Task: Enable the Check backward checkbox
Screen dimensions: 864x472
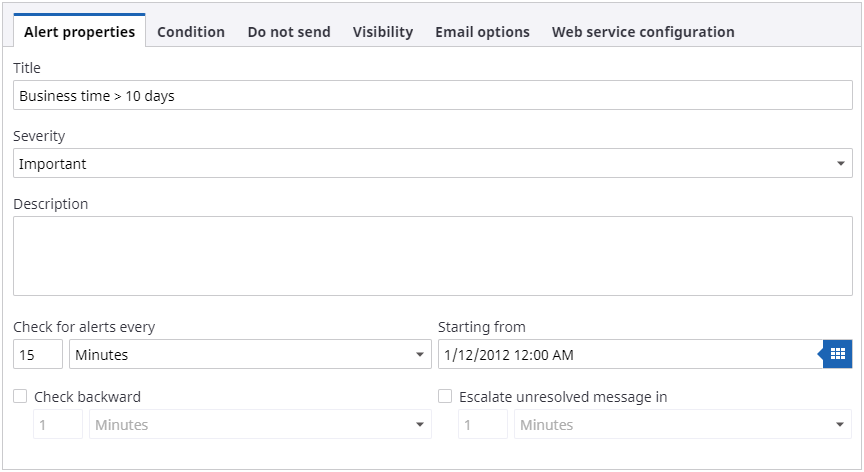Action: (20, 397)
